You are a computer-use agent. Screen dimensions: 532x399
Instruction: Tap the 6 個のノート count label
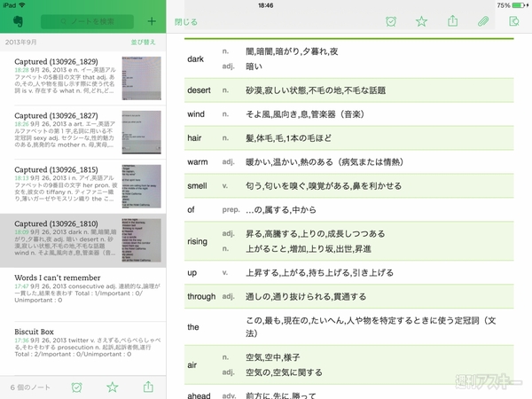pyautogui.click(x=30, y=387)
